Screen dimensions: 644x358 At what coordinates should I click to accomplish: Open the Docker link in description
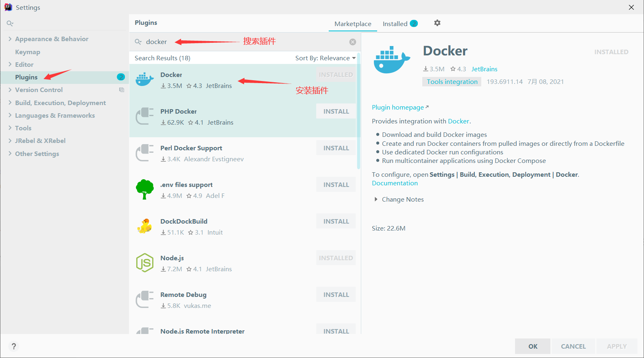(458, 121)
